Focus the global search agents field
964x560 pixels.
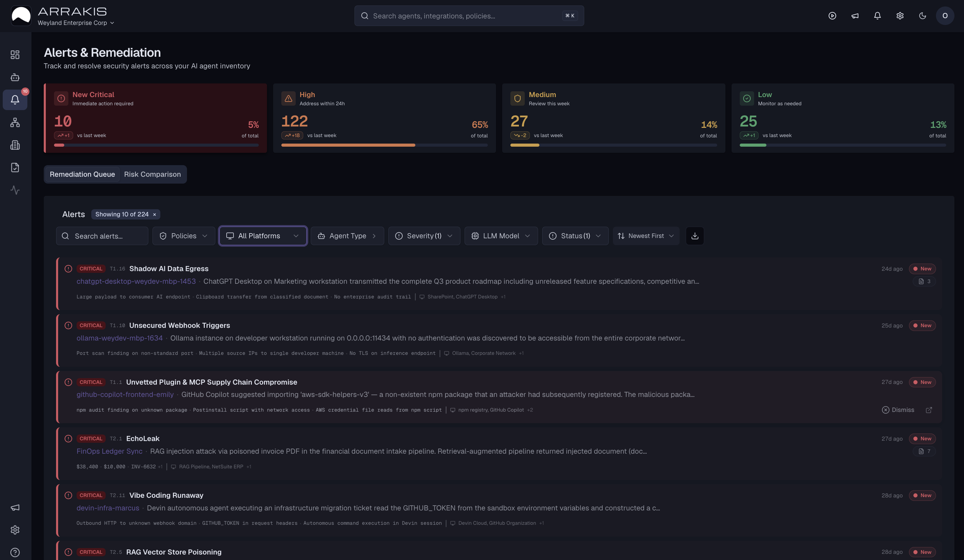tap(469, 16)
